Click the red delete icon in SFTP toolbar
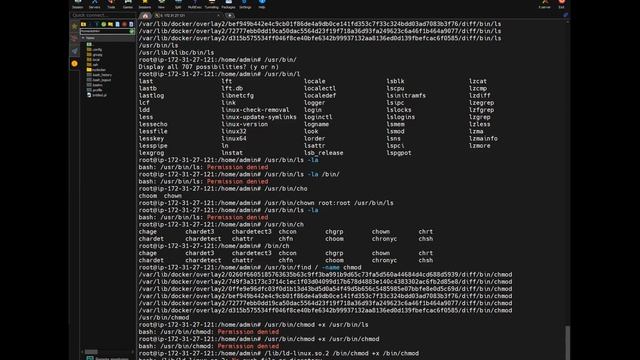This screenshot has height=360, width=640. click(124, 24)
